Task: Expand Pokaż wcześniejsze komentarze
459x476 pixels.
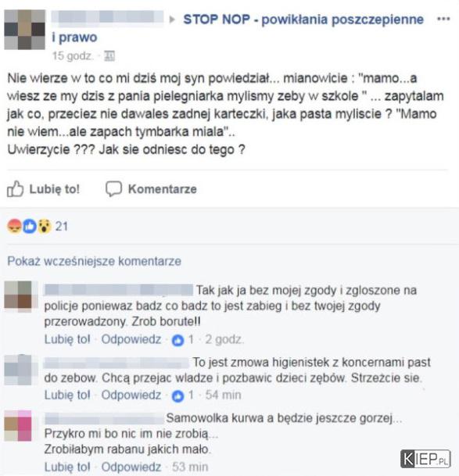Action: [94, 261]
